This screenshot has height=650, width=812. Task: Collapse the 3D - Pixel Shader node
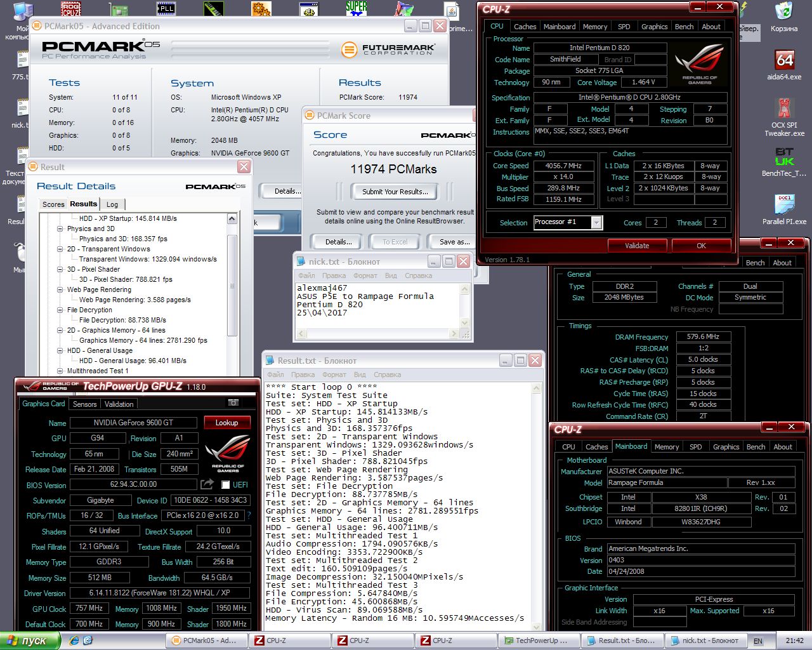pos(60,269)
